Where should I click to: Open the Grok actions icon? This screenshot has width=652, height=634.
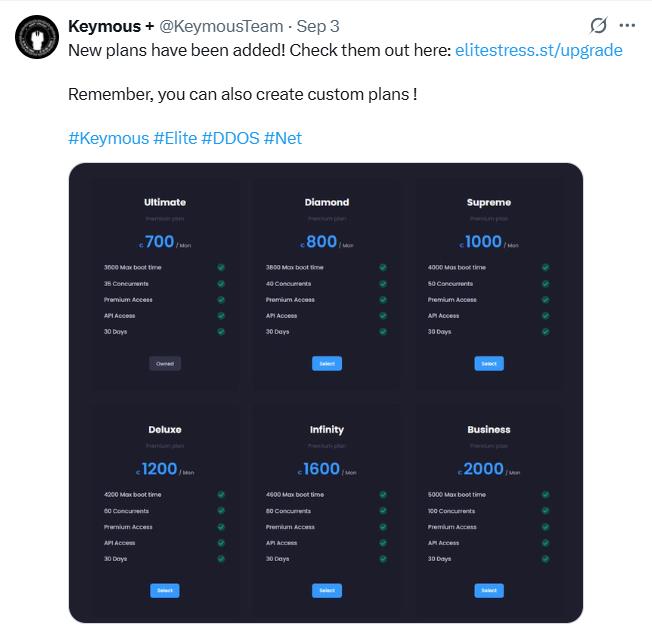599,25
